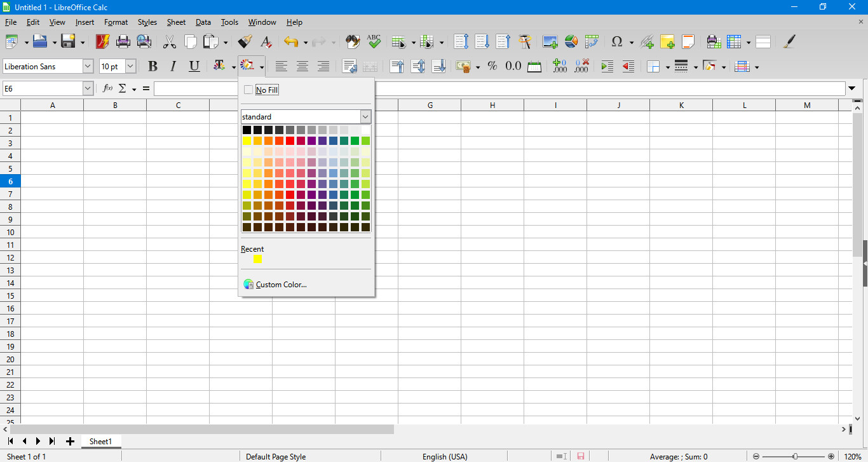Insert a chart using the pie chart icon
This screenshot has width=868, height=462.
pos(571,42)
